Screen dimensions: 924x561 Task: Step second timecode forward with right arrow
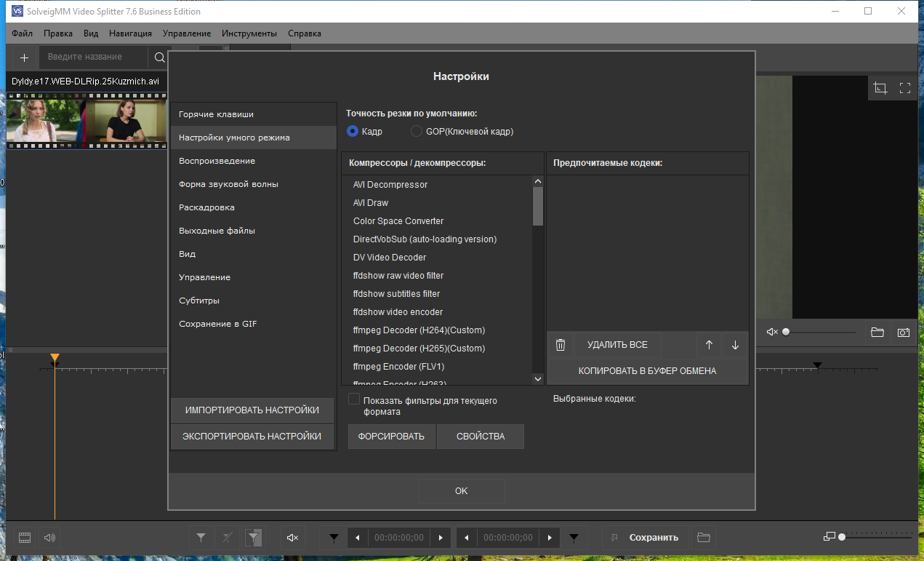(x=549, y=538)
